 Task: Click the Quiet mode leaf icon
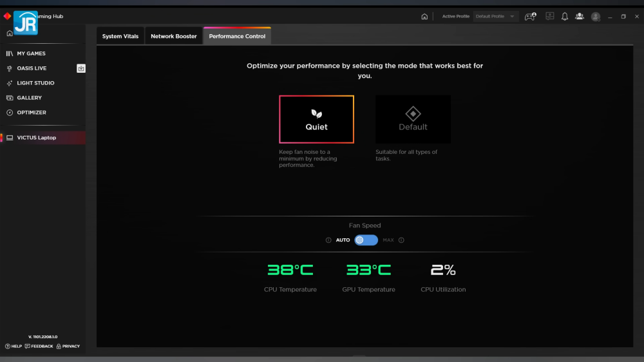316,114
